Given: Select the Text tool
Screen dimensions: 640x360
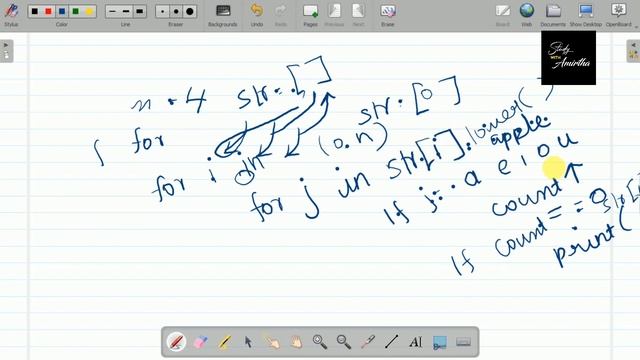Looking at the screenshot, I should pyautogui.click(x=416, y=342).
